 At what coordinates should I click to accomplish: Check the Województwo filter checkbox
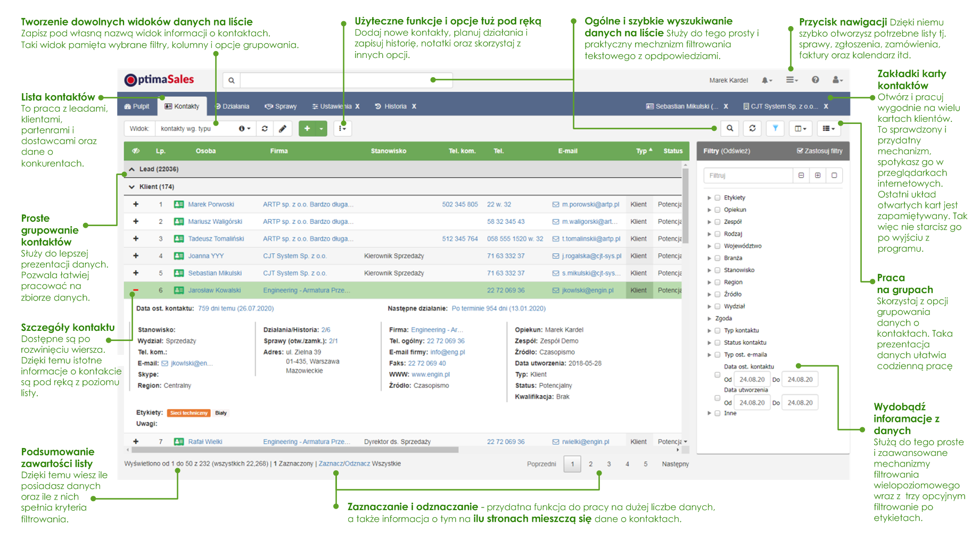(x=718, y=246)
